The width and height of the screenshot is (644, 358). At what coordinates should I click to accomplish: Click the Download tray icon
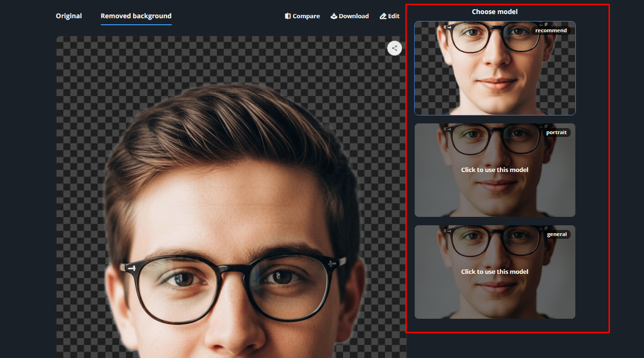(334, 16)
